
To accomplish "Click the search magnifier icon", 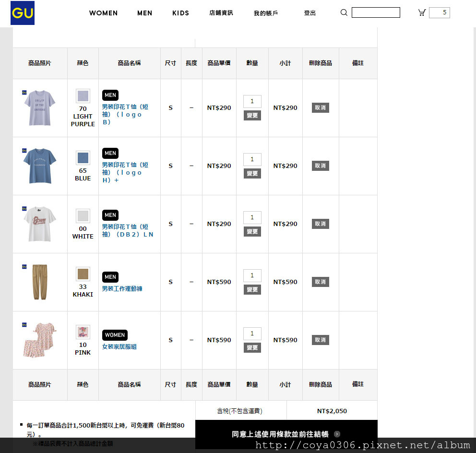I will pos(344,12).
